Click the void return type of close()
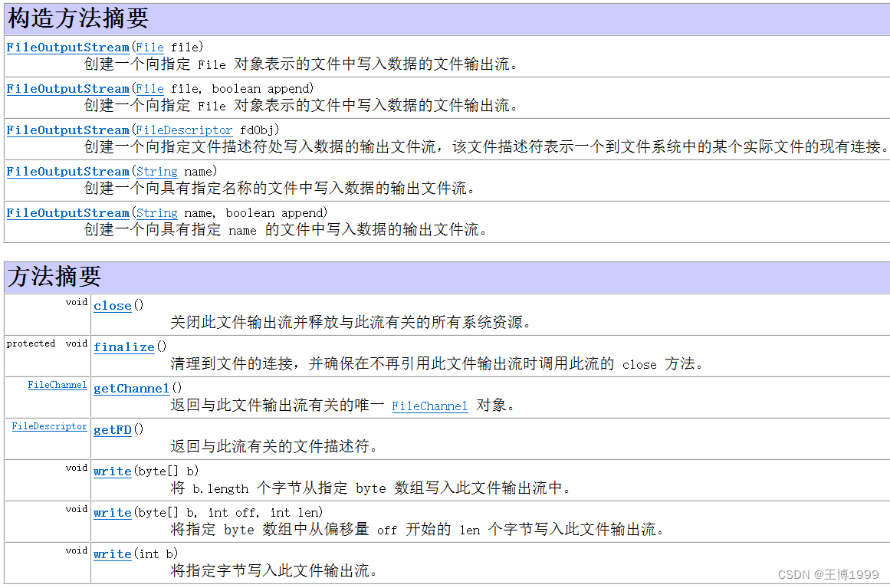The width and height of the screenshot is (890, 588). pyautogui.click(x=77, y=302)
